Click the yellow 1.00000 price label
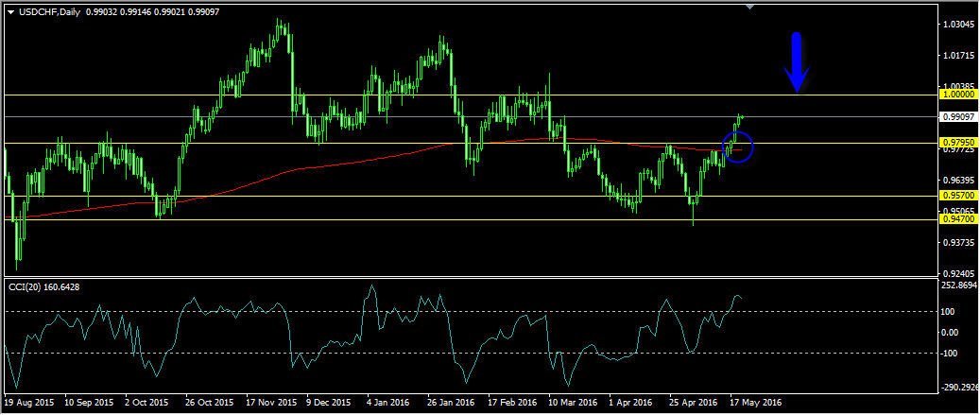 pos(959,95)
